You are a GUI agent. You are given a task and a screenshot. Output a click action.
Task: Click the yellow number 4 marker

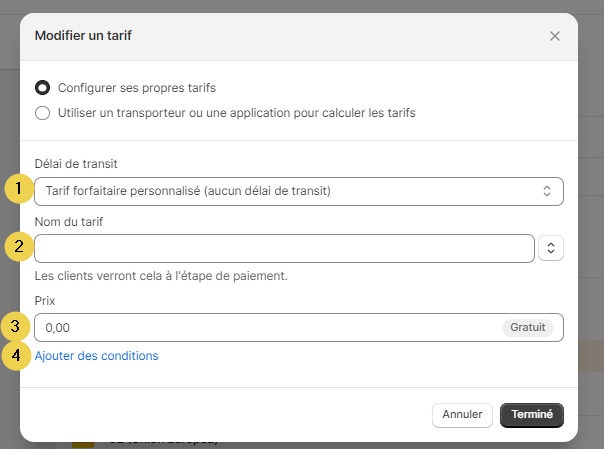(x=17, y=355)
